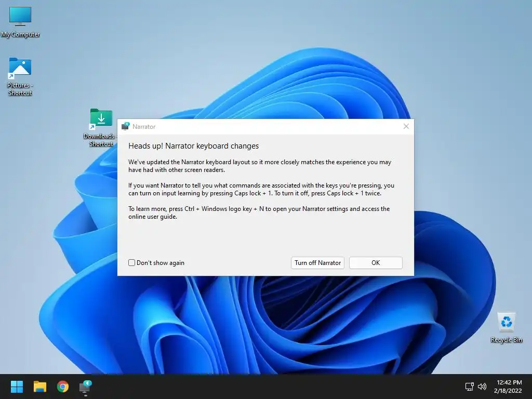Click the Turn off Narrator button
Image resolution: width=532 pixels, height=399 pixels.
click(317, 262)
